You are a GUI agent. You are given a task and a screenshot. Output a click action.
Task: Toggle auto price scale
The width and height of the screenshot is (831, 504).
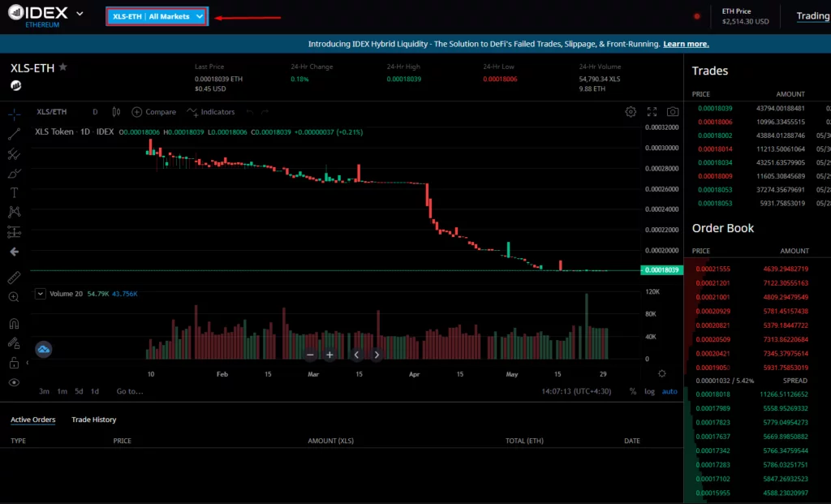click(670, 391)
